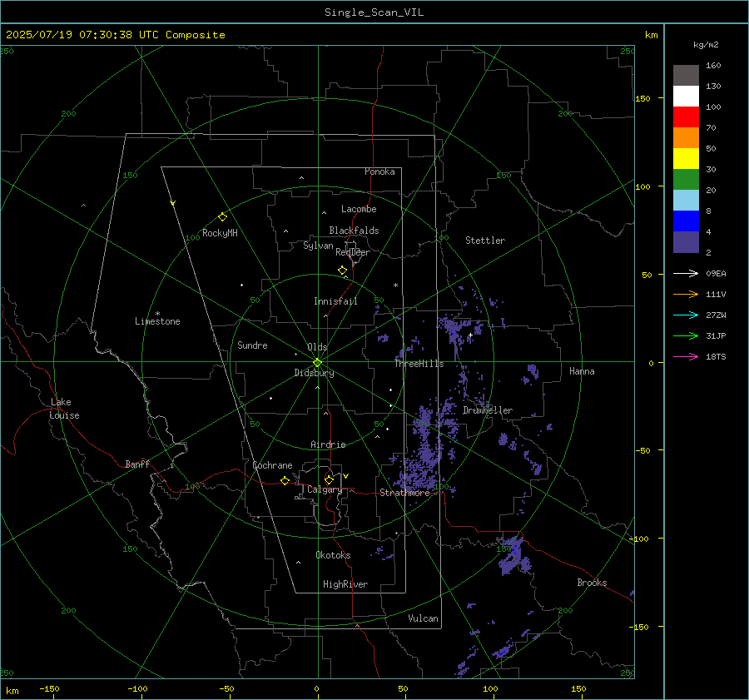Click the Blackfalds town label

point(354,231)
